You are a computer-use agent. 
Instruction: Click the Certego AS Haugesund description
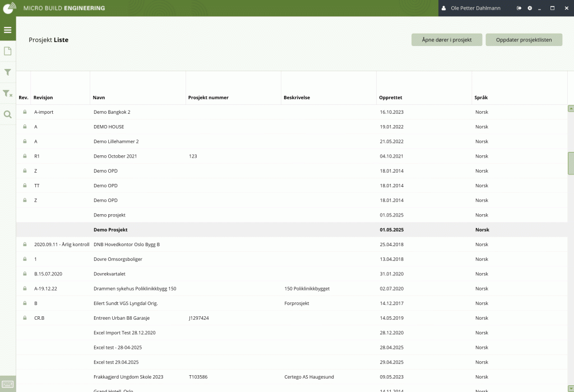coord(309,377)
